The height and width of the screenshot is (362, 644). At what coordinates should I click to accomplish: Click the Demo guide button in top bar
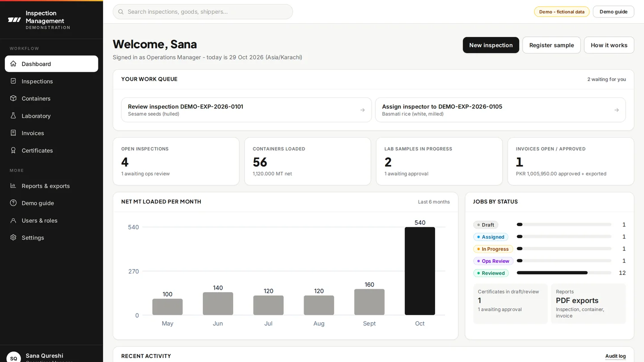(614, 12)
